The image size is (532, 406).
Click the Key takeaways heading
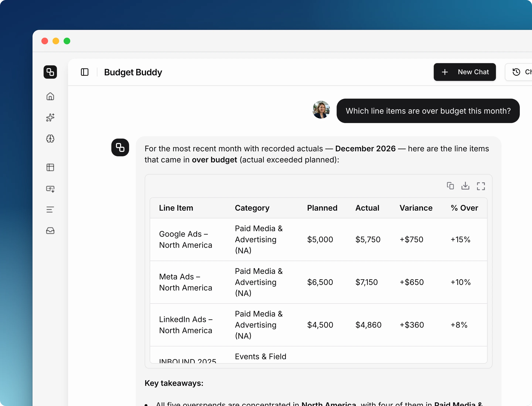(x=174, y=383)
